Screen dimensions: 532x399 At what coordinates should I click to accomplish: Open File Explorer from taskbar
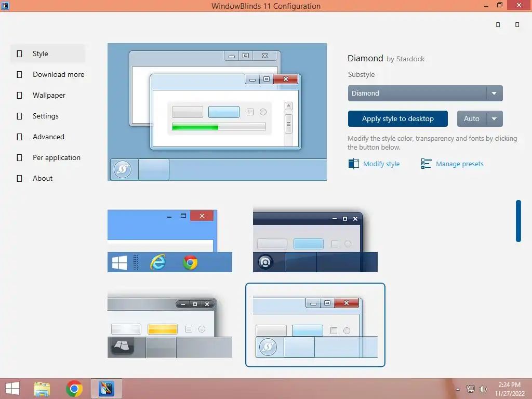(42, 389)
